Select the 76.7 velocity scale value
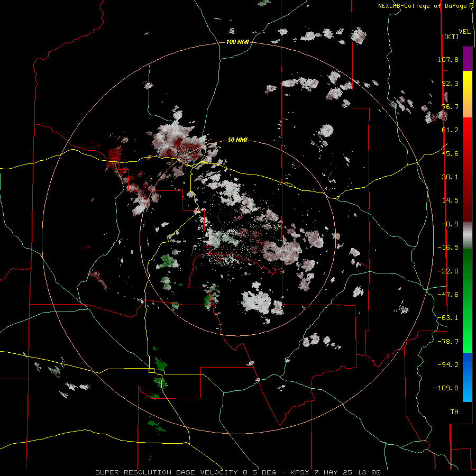 pyautogui.click(x=450, y=106)
